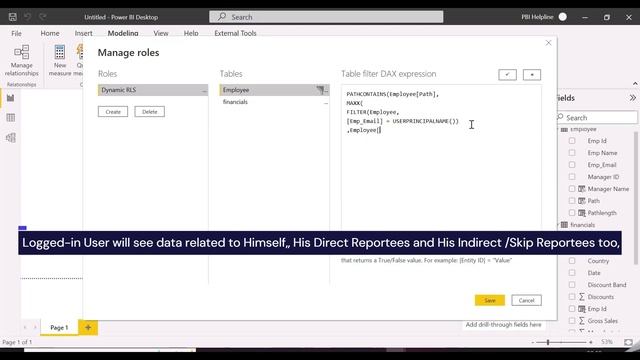Open the Help ribbon tab
Viewport: 640px width, 360px height.
(191, 33)
